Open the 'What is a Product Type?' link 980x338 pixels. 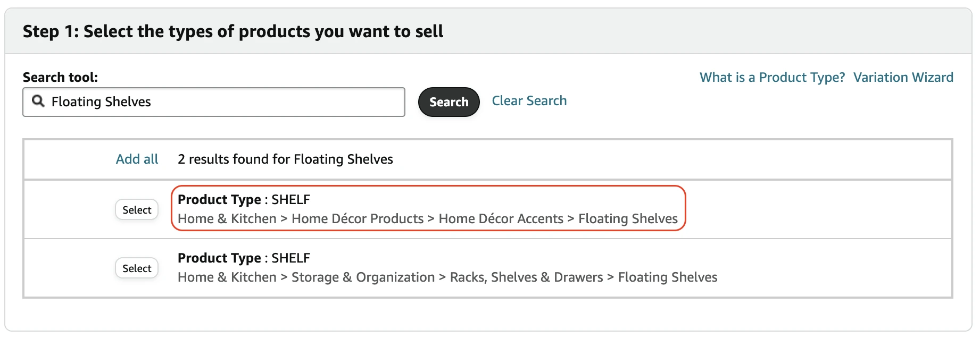click(x=772, y=78)
